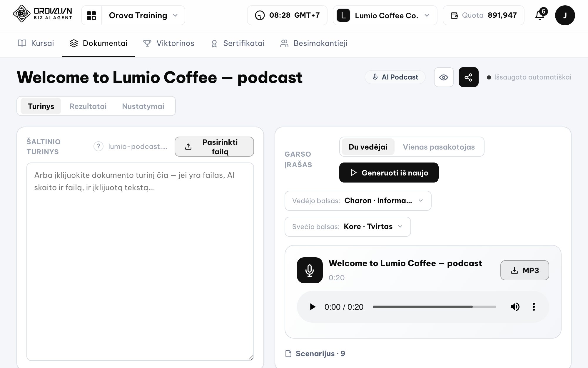
Task: Switch to the Viktorinos tab
Action: (x=169, y=43)
